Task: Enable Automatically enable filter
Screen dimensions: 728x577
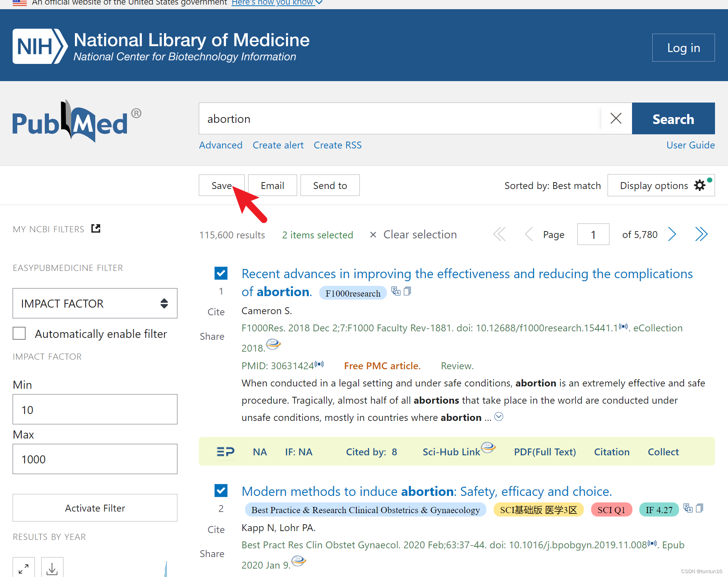Action: tap(19, 333)
